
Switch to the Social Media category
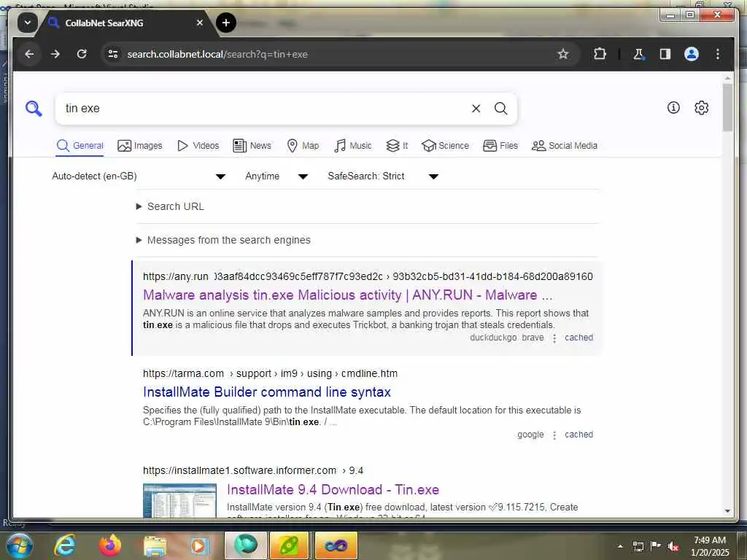click(565, 146)
